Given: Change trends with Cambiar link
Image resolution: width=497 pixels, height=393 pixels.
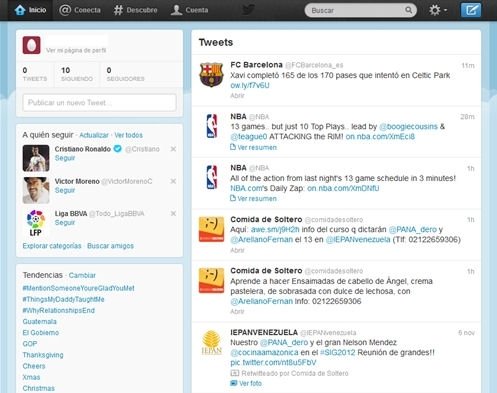Looking at the screenshot, I should point(82,275).
